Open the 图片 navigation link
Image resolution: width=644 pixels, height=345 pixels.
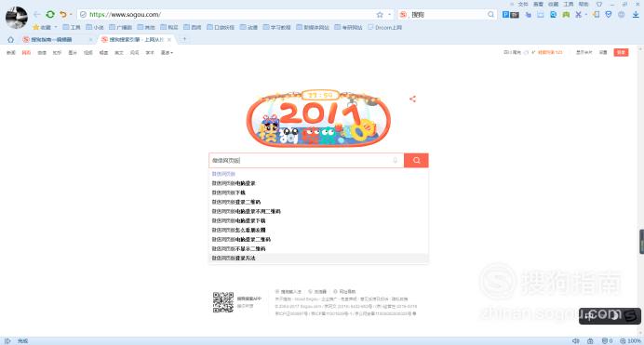[73, 52]
